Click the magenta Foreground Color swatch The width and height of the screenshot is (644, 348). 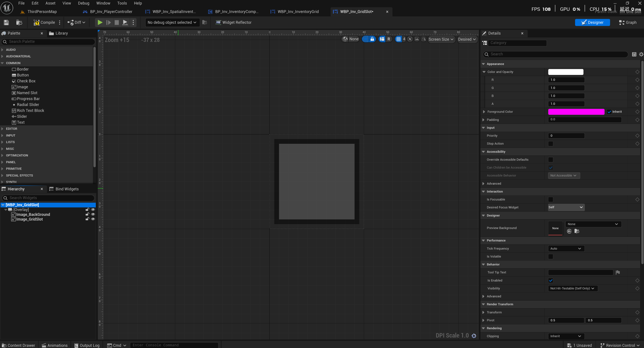click(576, 112)
